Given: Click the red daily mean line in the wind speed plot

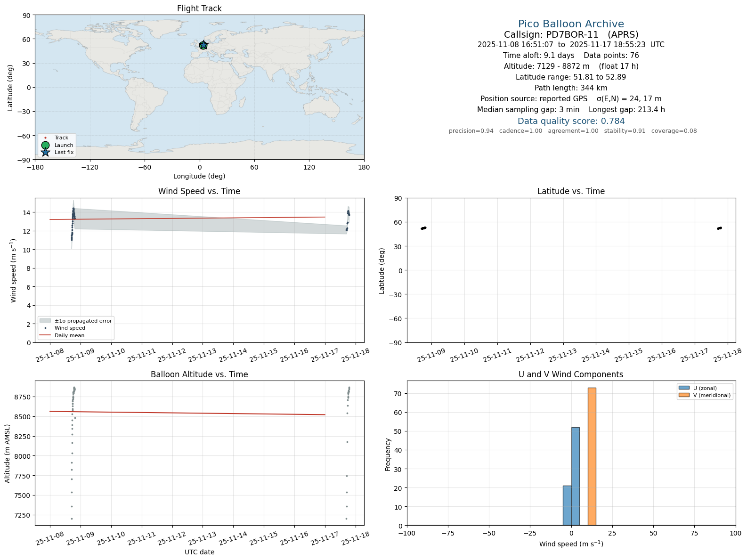Looking at the screenshot, I should (x=187, y=218).
